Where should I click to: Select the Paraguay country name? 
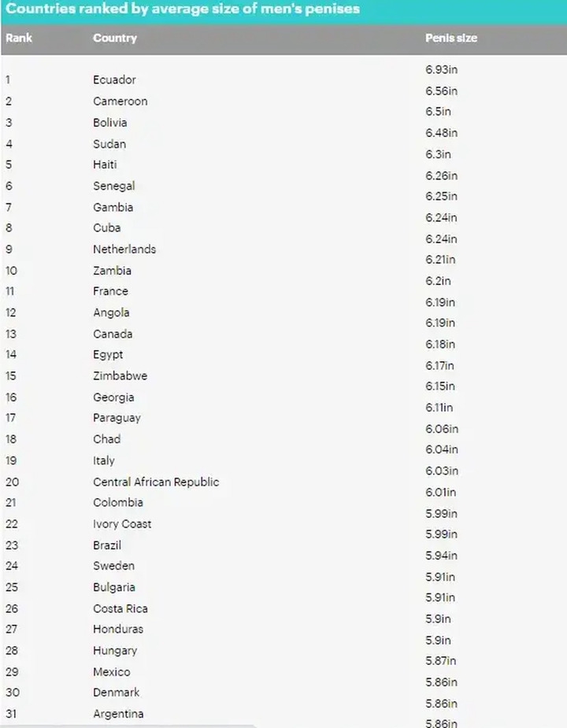(117, 418)
